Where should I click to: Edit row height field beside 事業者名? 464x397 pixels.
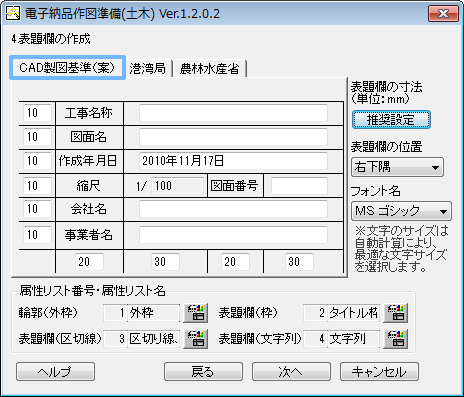click(x=37, y=235)
